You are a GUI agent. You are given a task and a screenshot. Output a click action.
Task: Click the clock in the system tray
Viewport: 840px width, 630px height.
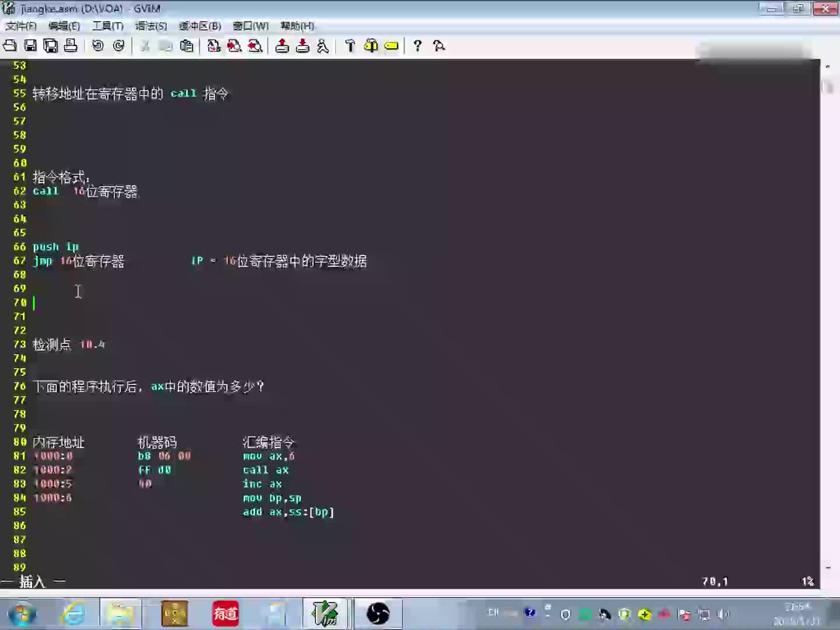(x=797, y=614)
